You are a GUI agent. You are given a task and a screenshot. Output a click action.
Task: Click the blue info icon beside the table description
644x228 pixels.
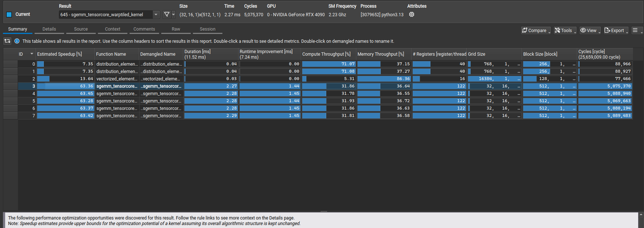pos(17,41)
